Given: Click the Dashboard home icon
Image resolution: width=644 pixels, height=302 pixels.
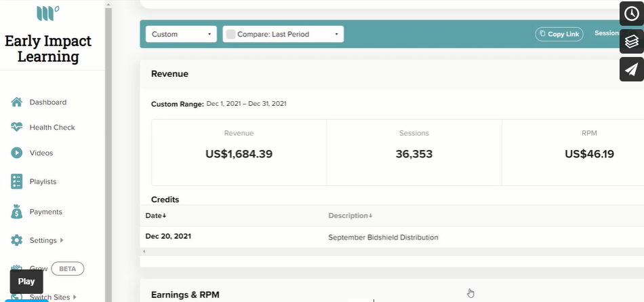Looking at the screenshot, I should pos(16,102).
